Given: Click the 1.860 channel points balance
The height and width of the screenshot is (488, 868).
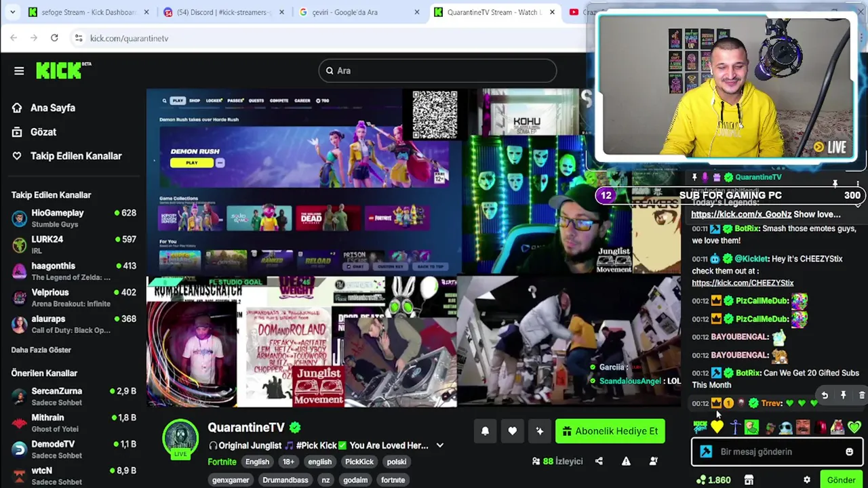Looking at the screenshot, I should point(713,480).
